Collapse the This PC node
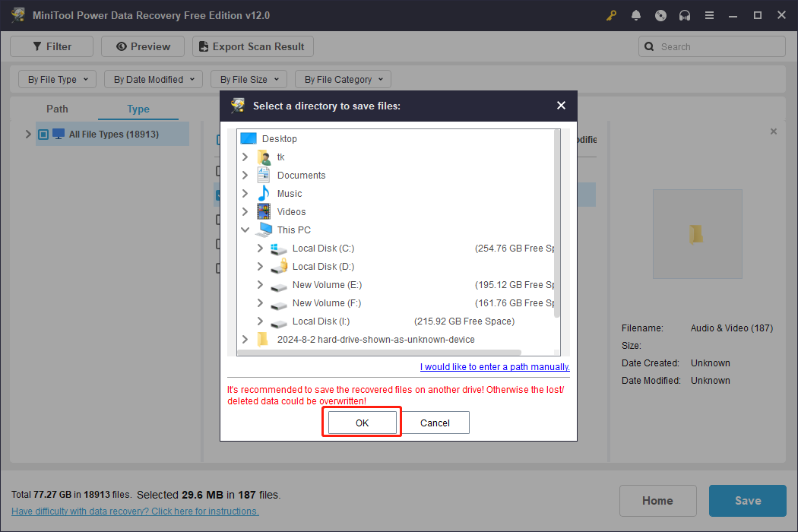 pos(245,230)
